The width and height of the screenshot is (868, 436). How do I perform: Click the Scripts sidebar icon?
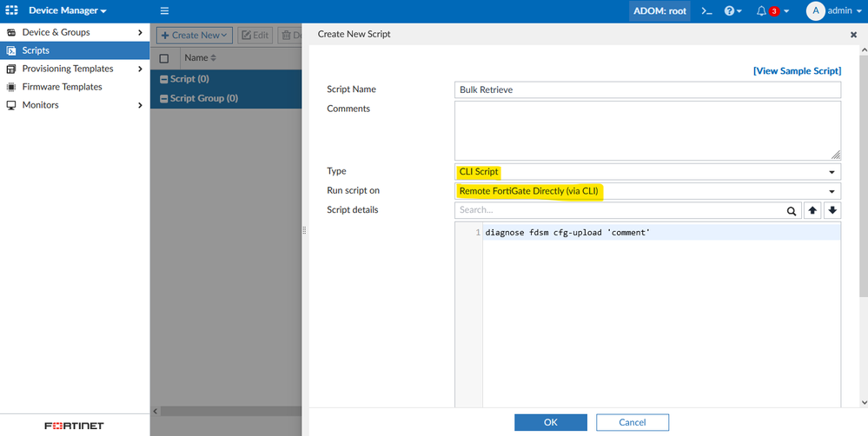(x=11, y=50)
